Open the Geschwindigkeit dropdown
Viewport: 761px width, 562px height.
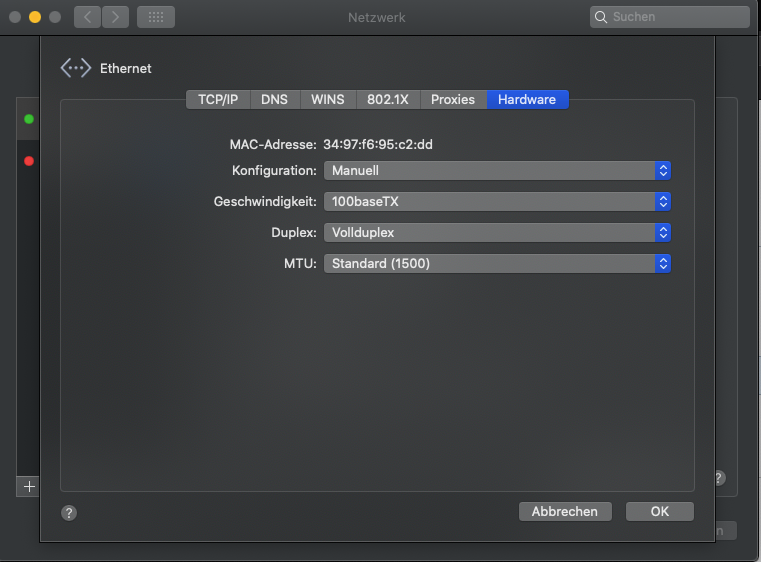496,202
